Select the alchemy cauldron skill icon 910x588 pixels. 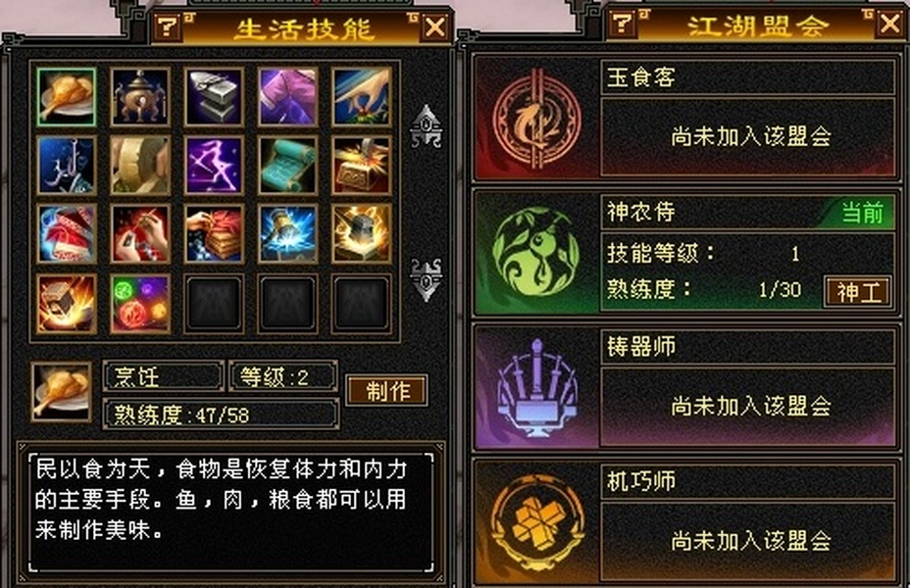(x=140, y=97)
